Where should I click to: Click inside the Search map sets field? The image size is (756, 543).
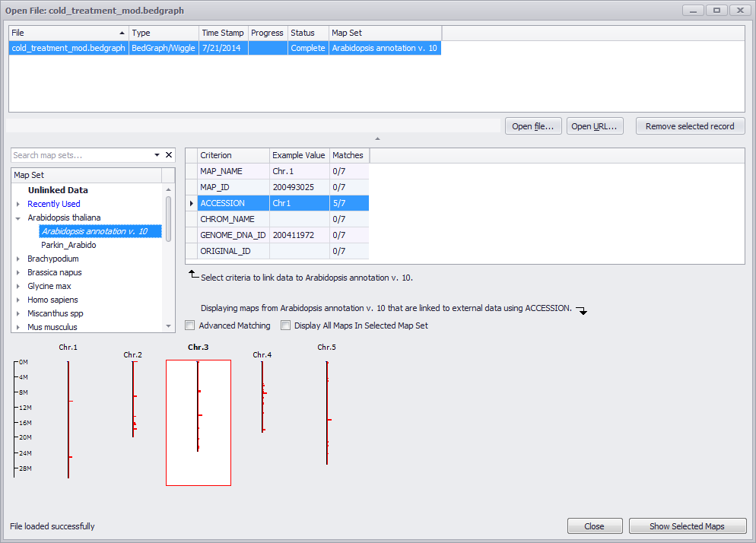(82, 155)
